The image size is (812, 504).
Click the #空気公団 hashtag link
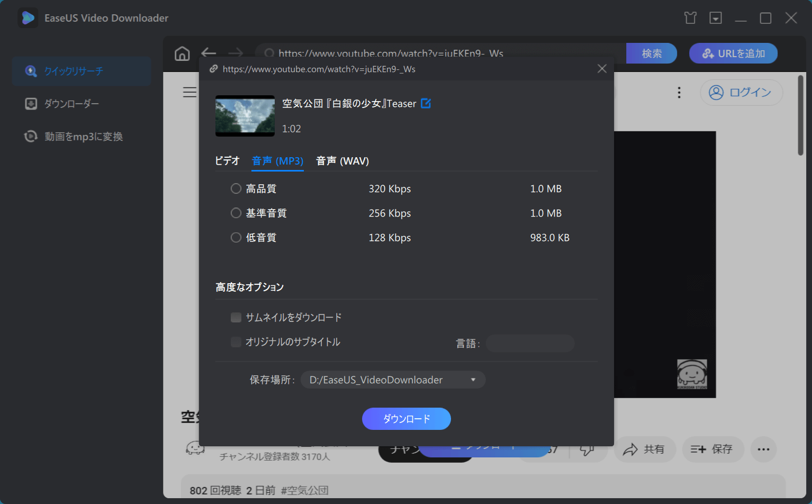[304, 491]
